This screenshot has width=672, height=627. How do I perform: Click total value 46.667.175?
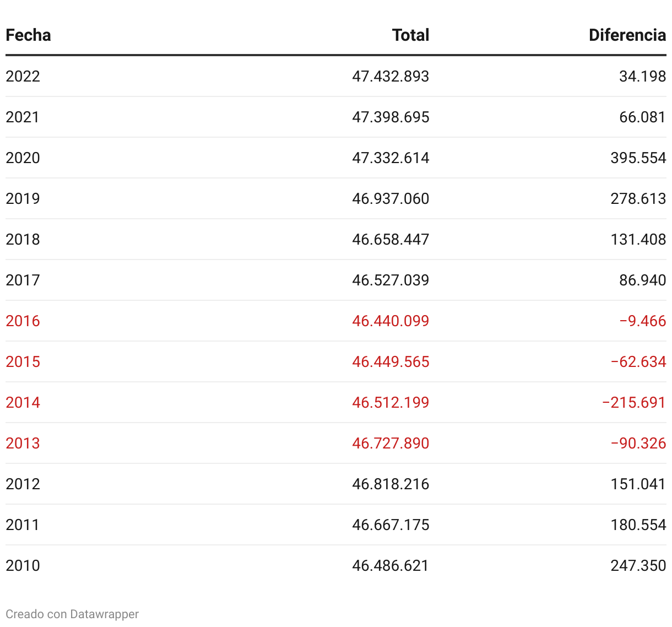click(391, 525)
